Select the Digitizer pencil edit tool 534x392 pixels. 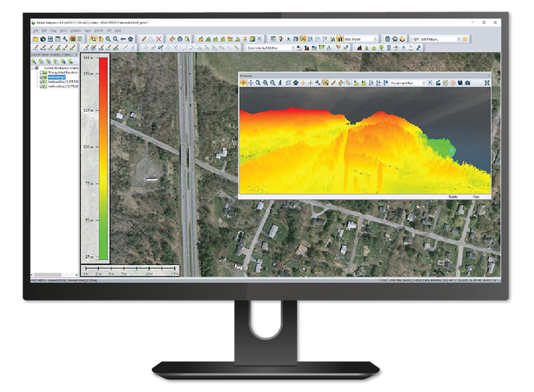click(145, 38)
